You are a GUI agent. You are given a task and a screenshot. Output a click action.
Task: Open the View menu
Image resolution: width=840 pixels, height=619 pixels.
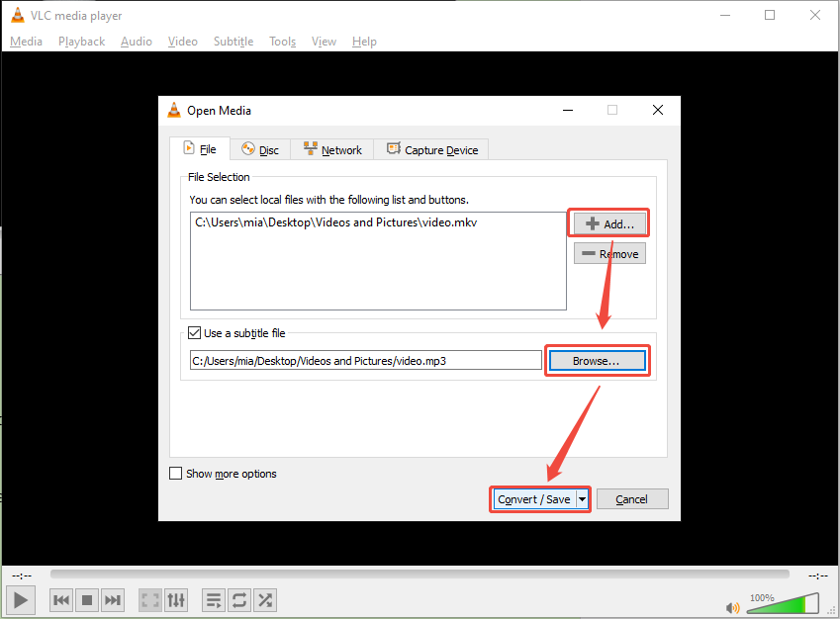(x=325, y=42)
